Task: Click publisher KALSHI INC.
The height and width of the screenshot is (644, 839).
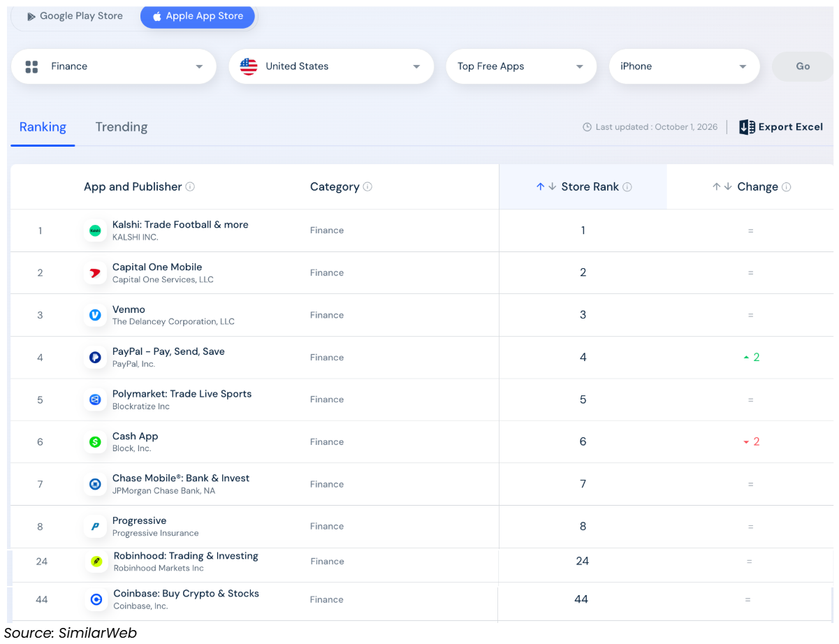Action: pyautogui.click(x=136, y=237)
